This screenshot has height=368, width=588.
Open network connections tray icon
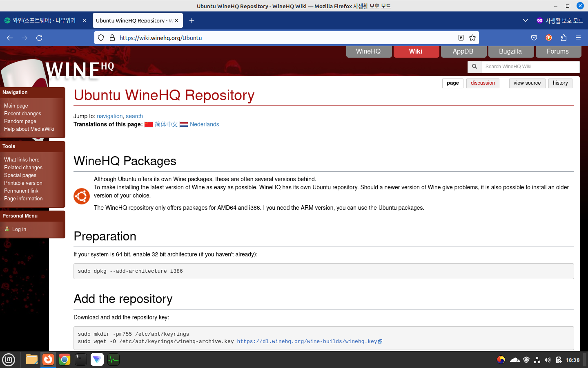[537, 360]
